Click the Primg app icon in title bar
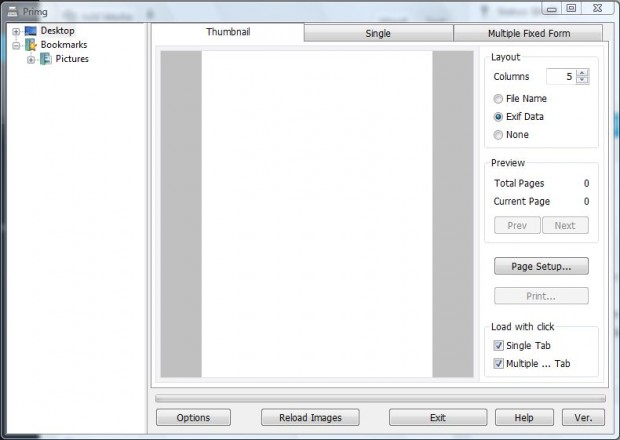 pyautogui.click(x=11, y=11)
